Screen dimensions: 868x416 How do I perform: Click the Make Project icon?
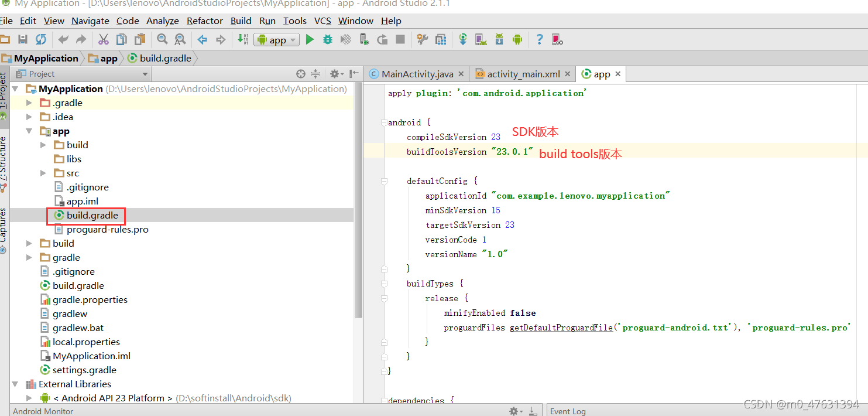[243, 39]
